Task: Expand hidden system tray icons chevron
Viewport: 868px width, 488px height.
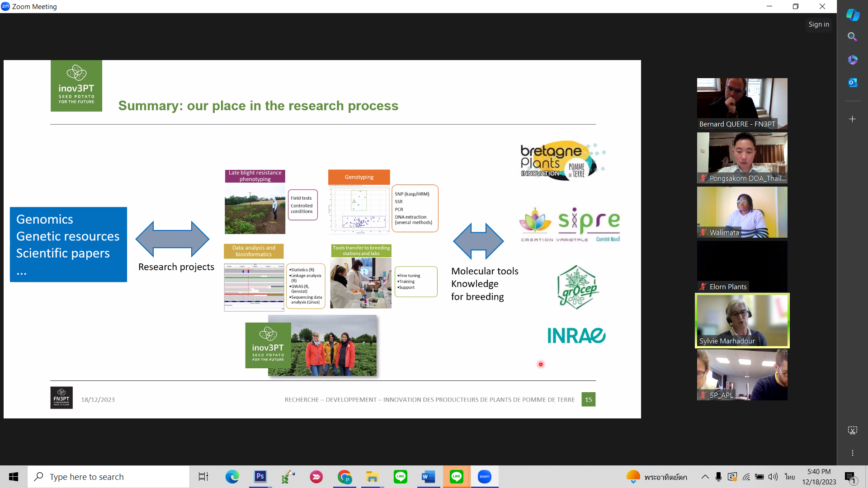Action: [705, 477]
